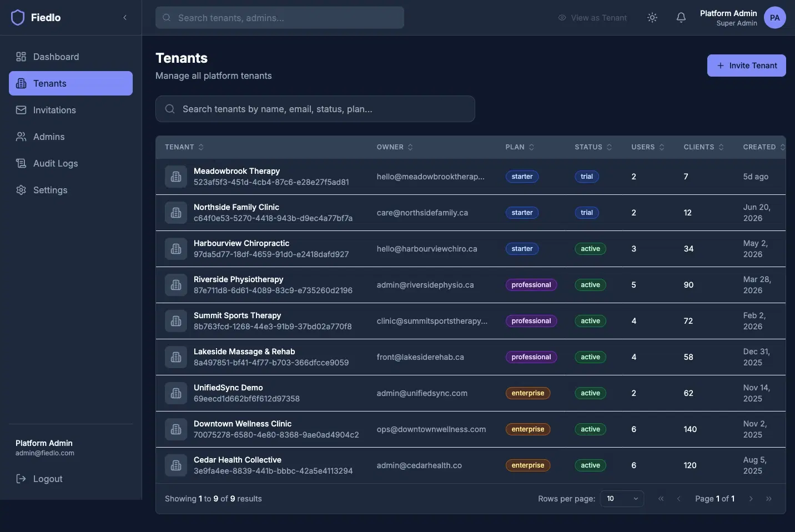Go to previous page arrow
Viewport: 795px width, 532px height.
point(678,499)
